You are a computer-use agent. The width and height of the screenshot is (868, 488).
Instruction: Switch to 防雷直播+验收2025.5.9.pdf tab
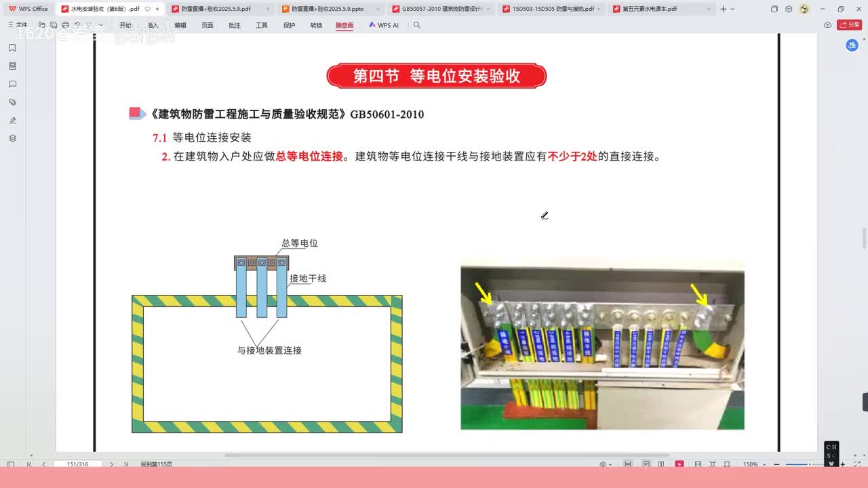pos(219,9)
